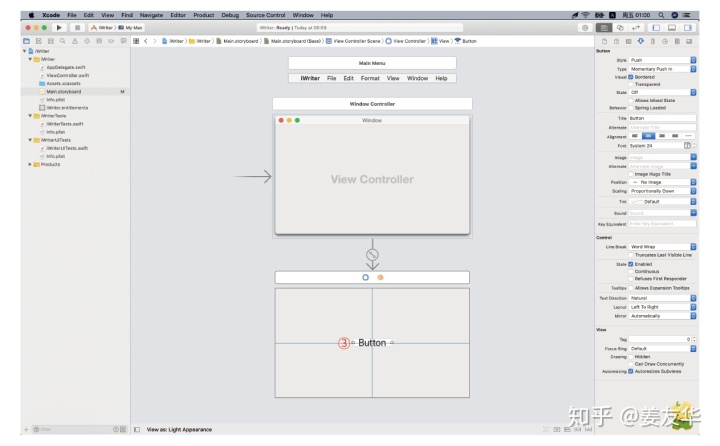Open the Connections inspector arrow tab

coord(665,41)
